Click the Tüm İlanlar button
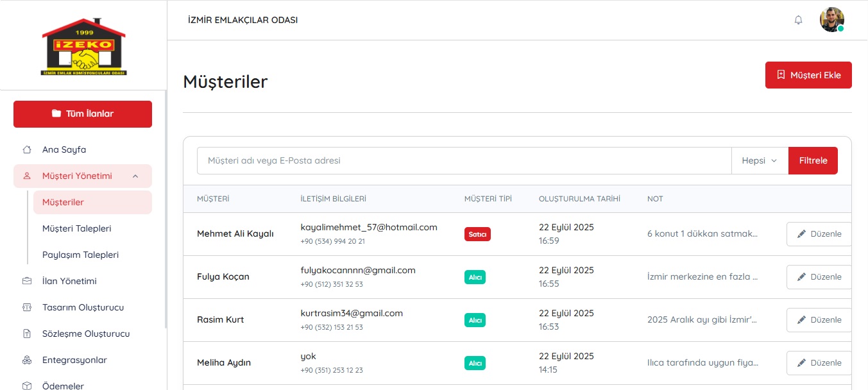The width and height of the screenshot is (868, 390). pos(83,114)
